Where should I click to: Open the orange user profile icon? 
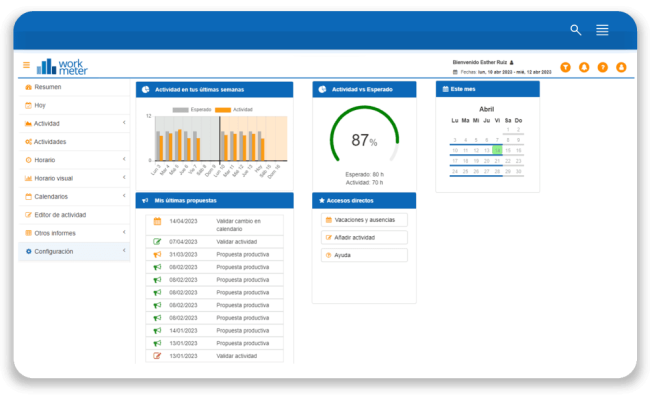(621, 67)
